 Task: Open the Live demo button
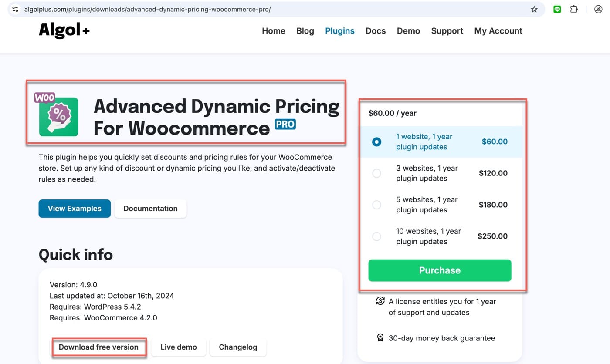point(179,347)
